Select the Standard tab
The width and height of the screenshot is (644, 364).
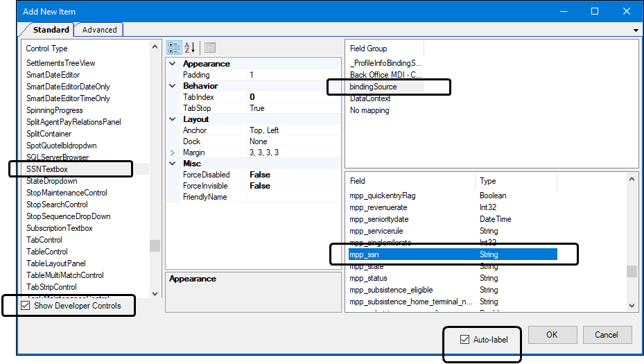51,30
